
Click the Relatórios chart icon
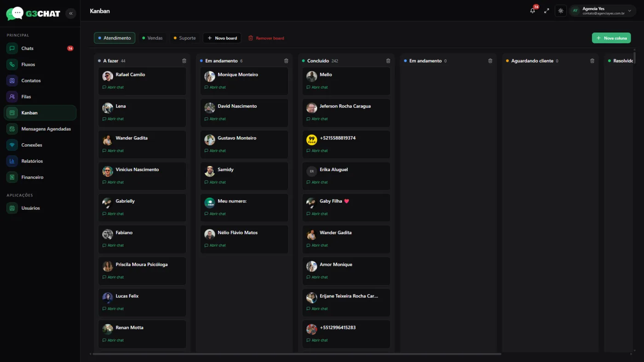12,161
